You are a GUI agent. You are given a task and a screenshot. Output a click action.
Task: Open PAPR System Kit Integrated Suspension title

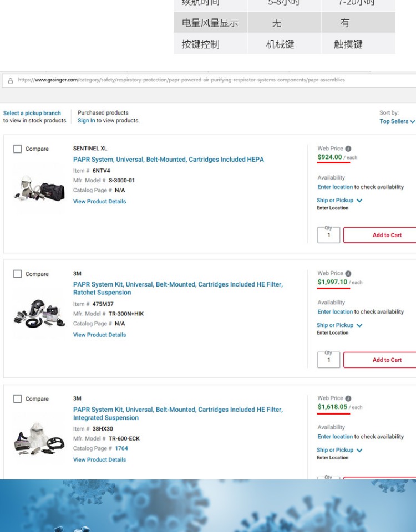coord(178,413)
